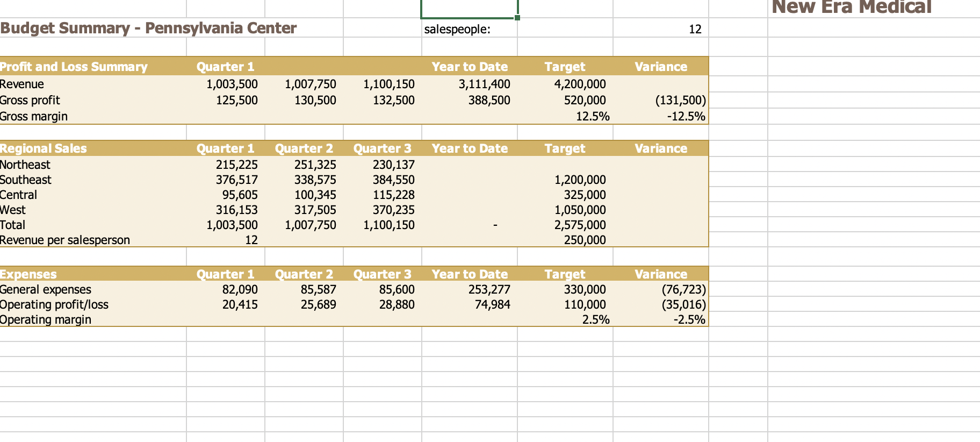This screenshot has width=980, height=442.
Task: Select General expenses Quarter 1 value 82,090
Action: (240, 289)
